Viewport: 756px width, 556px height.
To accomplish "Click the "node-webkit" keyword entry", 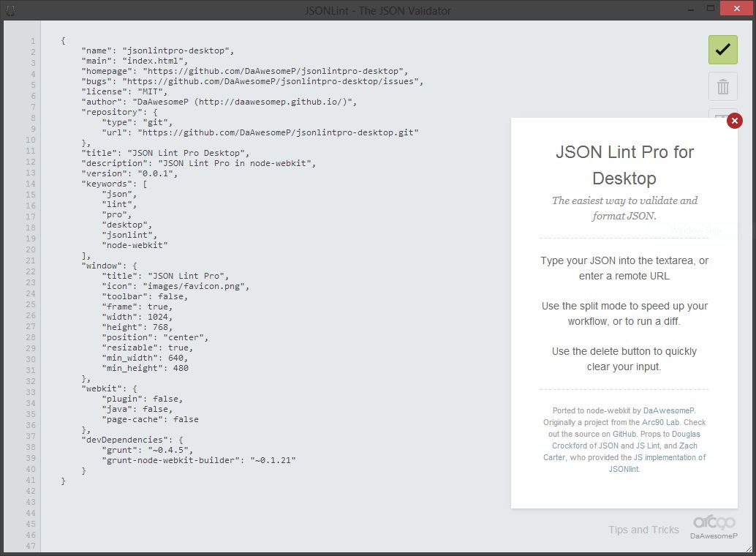I will point(135,245).
